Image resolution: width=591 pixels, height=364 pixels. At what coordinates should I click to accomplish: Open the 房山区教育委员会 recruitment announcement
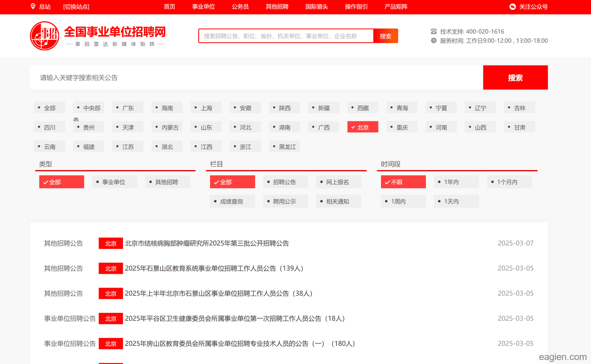240,344
